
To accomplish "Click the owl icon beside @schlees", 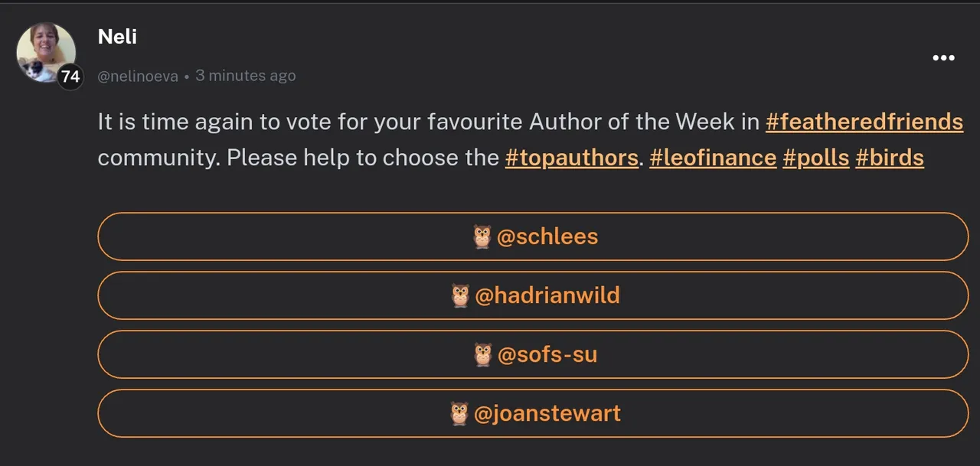I will pos(482,236).
